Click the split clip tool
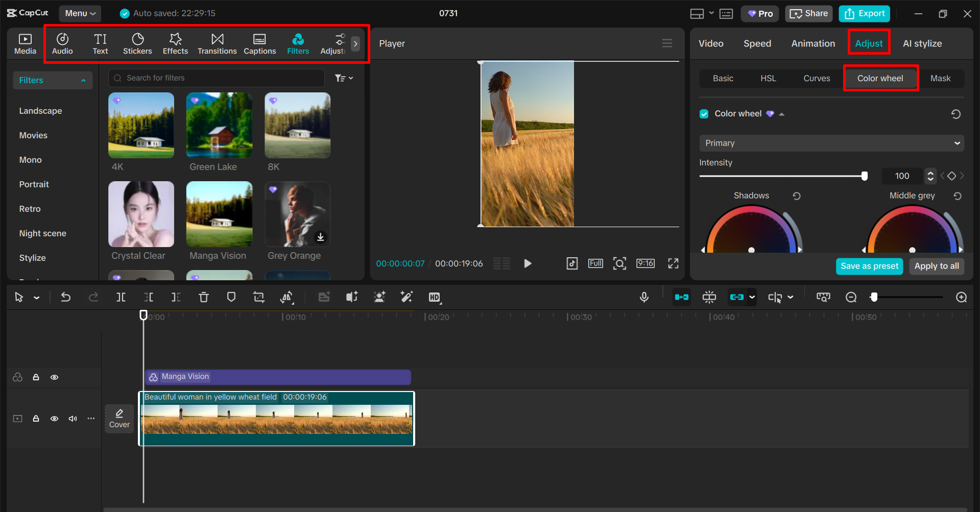This screenshot has width=980, height=512. pos(121,297)
